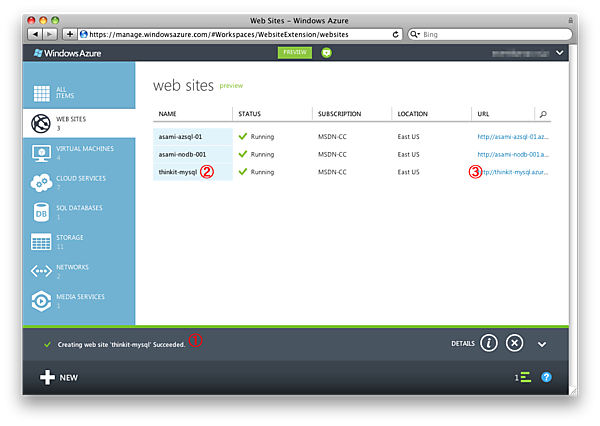Viewport: 600px width, 426px height.
Task: Select STORAGE sidebar label
Action: pos(70,237)
